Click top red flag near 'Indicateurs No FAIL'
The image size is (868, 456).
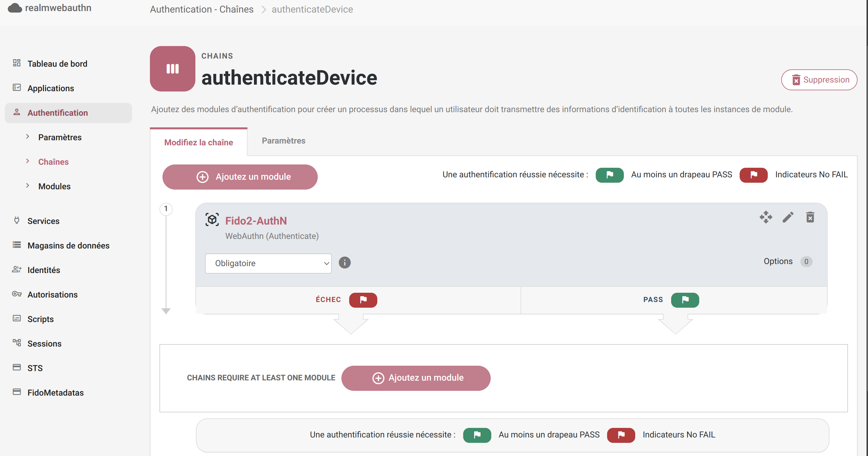(x=754, y=175)
